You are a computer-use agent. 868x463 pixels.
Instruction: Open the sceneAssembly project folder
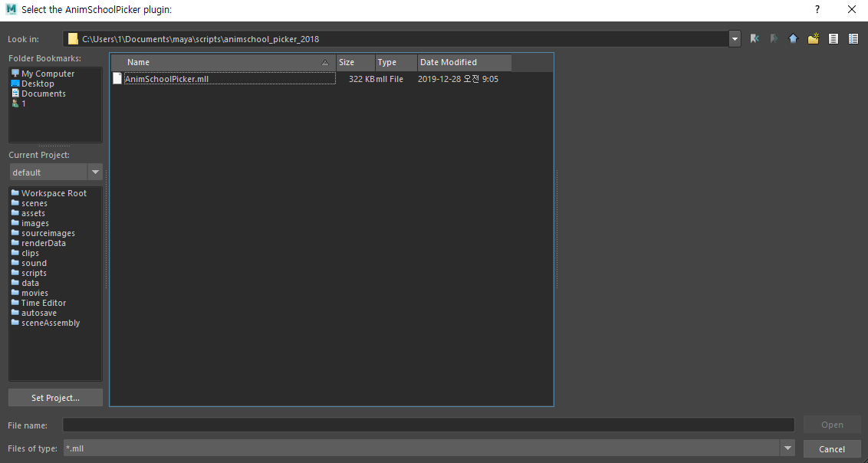click(x=51, y=323)
